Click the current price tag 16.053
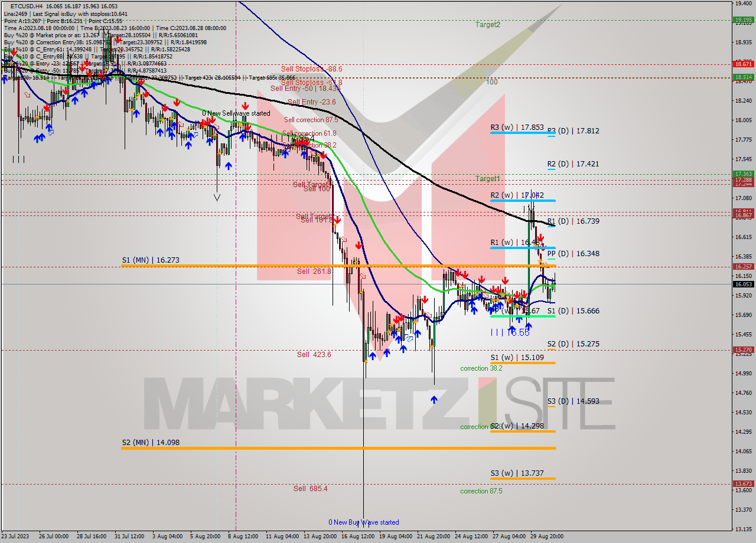 tap(743, 284)
